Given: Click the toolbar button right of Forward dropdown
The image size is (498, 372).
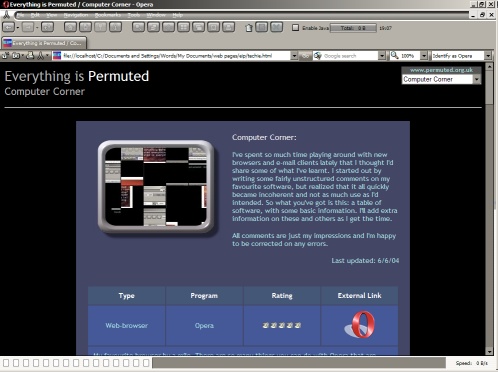Looking at the screenshot, I should pyautogui.click(x=47, y=27).
